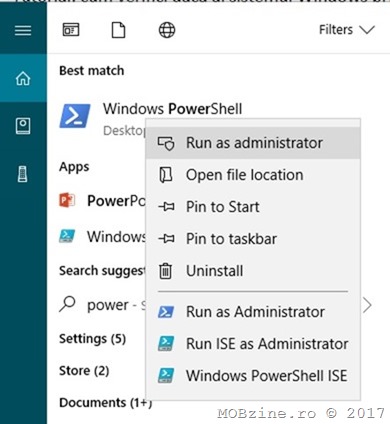Click the Search suggestions heading
390x424 pixels.
102,271
